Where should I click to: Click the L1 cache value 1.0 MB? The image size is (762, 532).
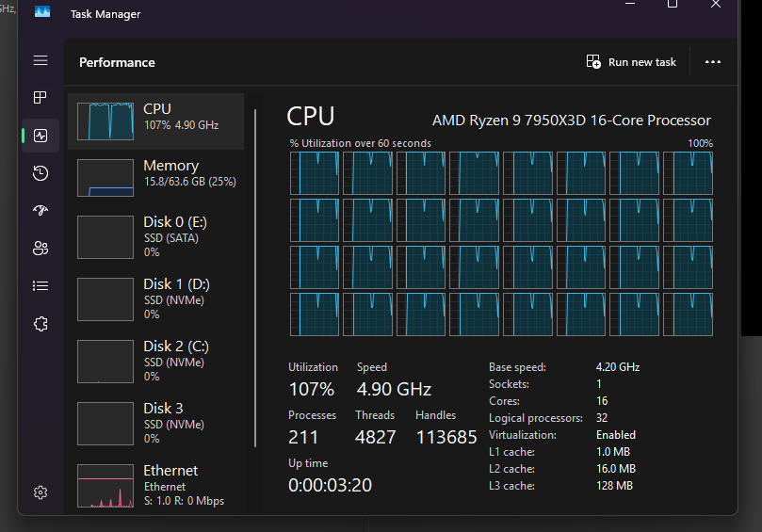coord(613,452)
